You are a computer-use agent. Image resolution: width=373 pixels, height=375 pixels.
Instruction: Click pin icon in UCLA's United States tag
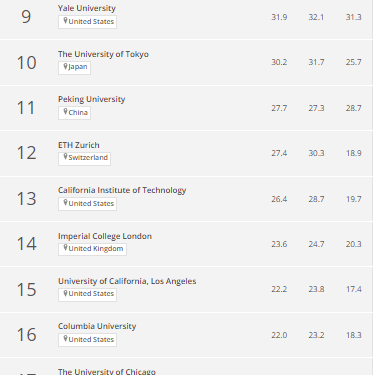click(x=65, y=293)
